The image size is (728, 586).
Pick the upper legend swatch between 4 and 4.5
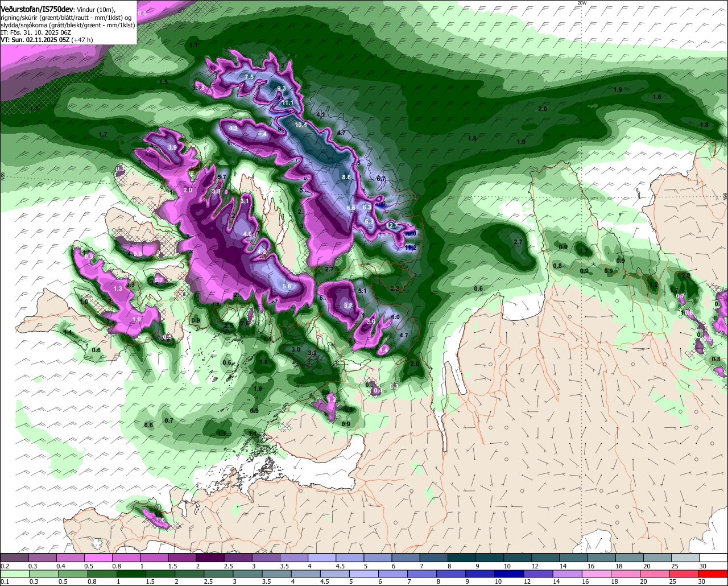click(x=322, y=558)
